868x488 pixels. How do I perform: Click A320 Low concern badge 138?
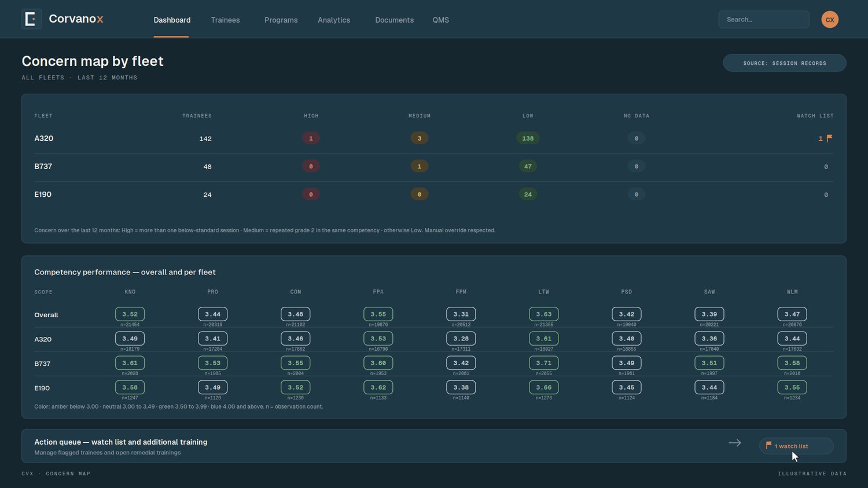[528, 138]
